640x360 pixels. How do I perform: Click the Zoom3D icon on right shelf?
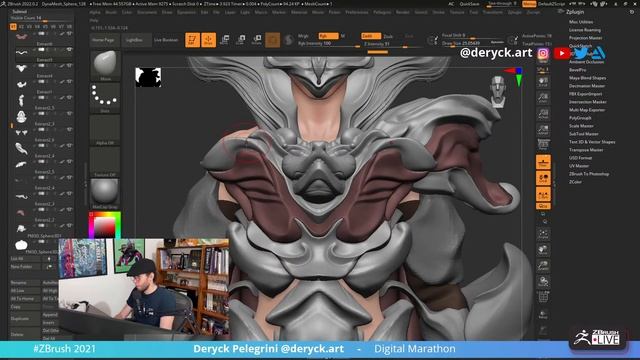543,265
